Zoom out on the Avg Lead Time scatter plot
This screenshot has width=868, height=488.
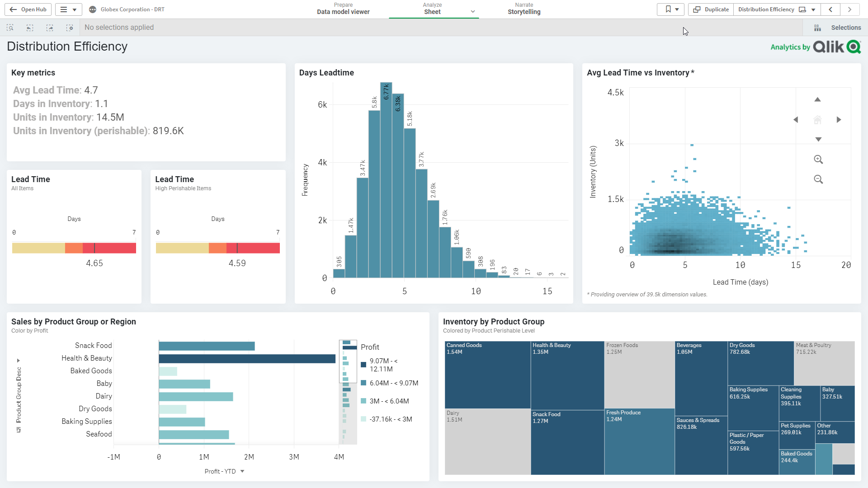(818, 179)
